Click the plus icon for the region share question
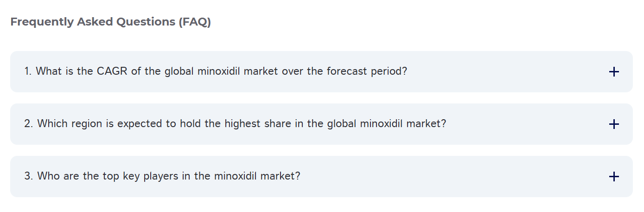The height and width of the screenshot is (212, 644). click(x=613, y=124)
